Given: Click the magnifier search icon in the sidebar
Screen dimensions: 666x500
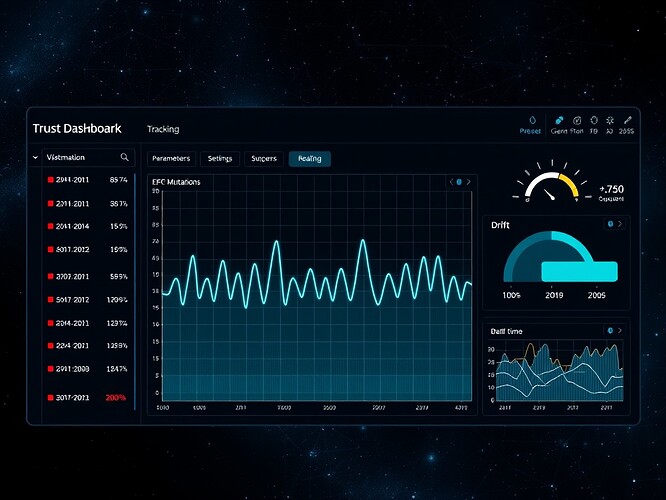Looking at the screenshot, I should 124,157.
